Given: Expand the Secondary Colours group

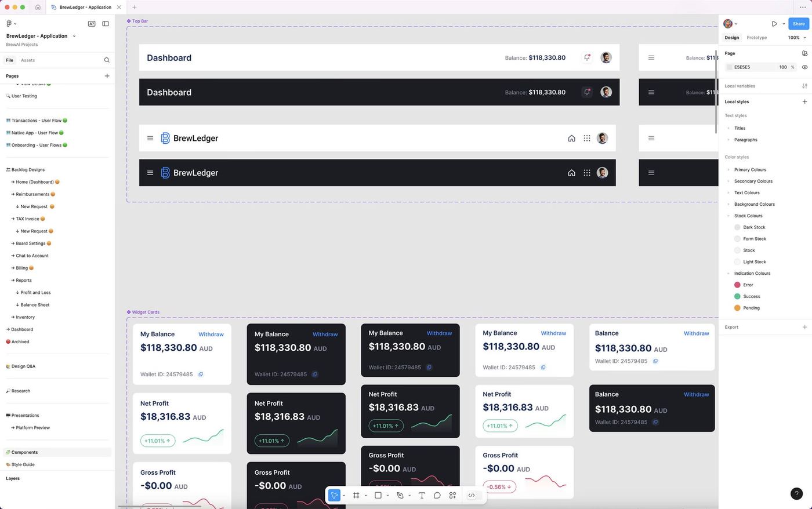Looking at the screenshot, I should pos(728,181).
